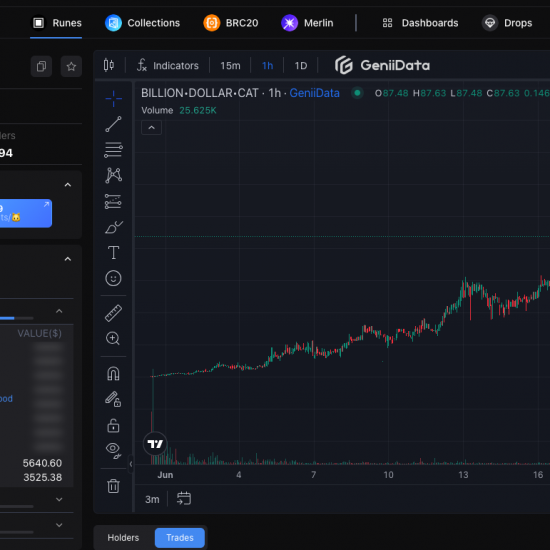Switch chart interval to 1D
The height and width of the screenshot is (550, 550).
[301, 66]
